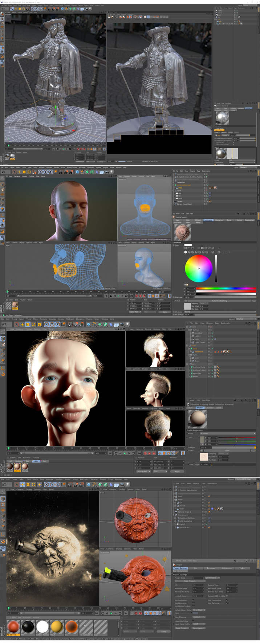Image resolution: width=260 pixels, height=644 pixels.
Task: Click the Snap magnet icon in caricature scene sidebar
Action: point(3,374)
